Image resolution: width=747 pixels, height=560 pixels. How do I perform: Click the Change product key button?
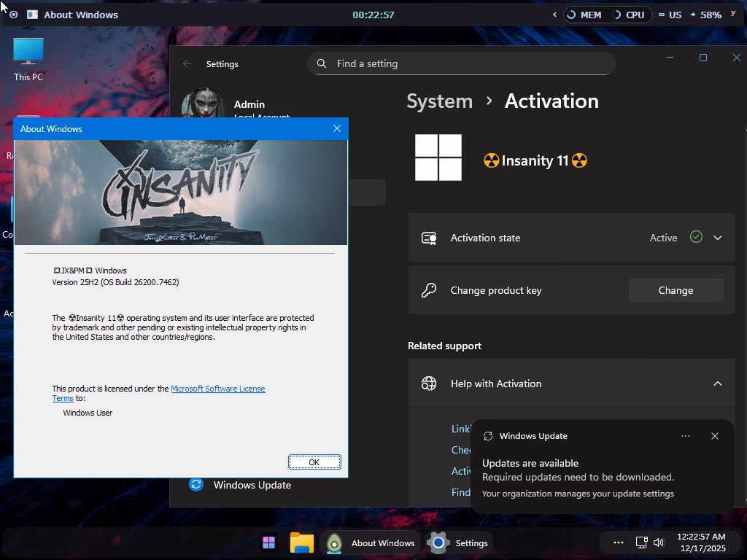pyautogui.click(x=676, y=290)
